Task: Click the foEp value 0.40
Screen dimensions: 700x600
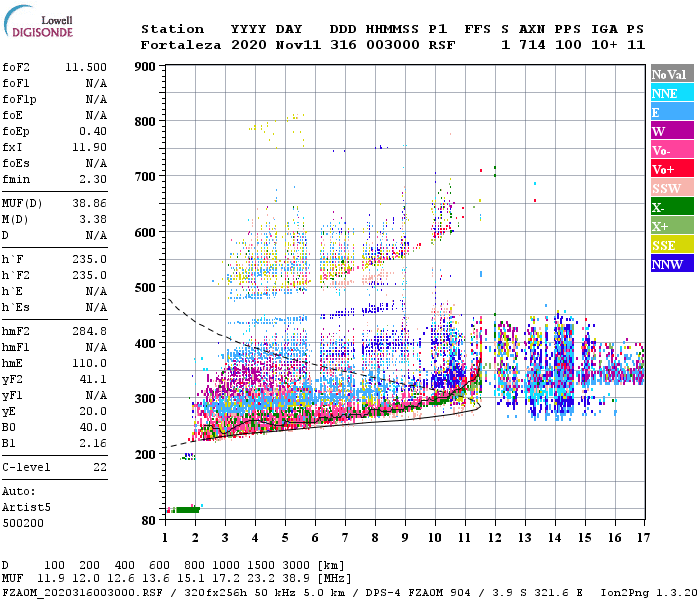Action: pos(93,131)
